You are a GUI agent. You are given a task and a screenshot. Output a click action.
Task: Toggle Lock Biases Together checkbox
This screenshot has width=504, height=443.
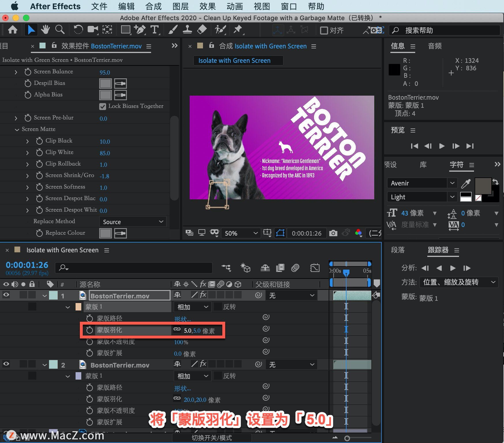[103, 107]
